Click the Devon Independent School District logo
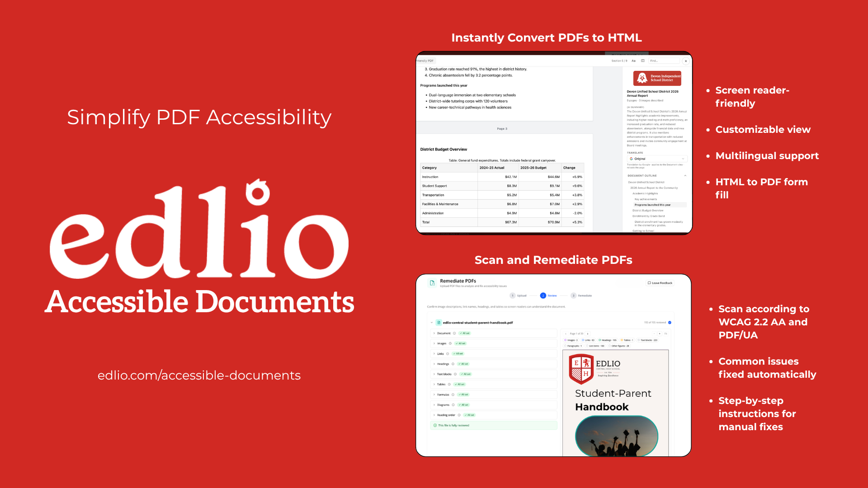This screenshot has height=488, width=868. click(657, 78)
